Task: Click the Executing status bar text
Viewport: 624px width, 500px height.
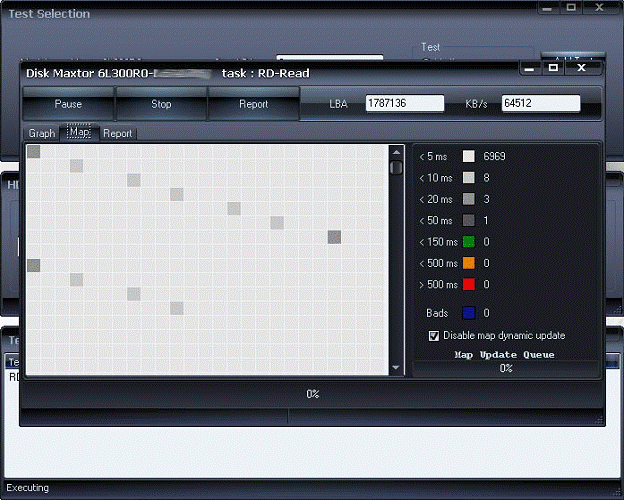Action: pyautogui.click(x=27, y=488)
